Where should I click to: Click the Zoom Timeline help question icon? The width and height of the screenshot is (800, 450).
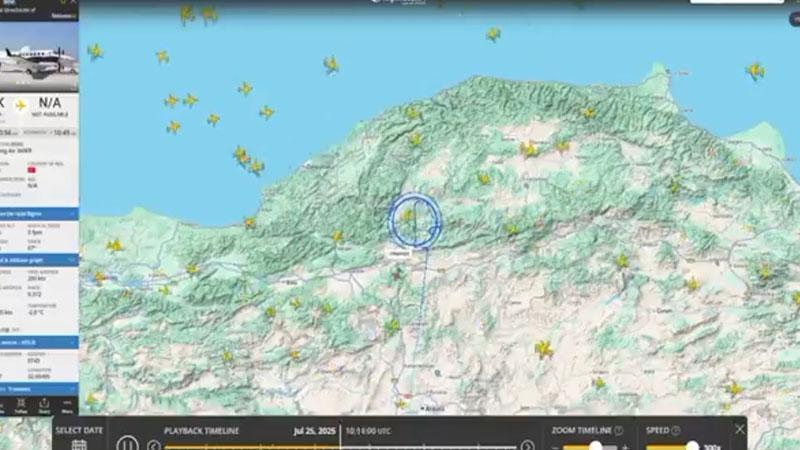[x=618, y=431]
